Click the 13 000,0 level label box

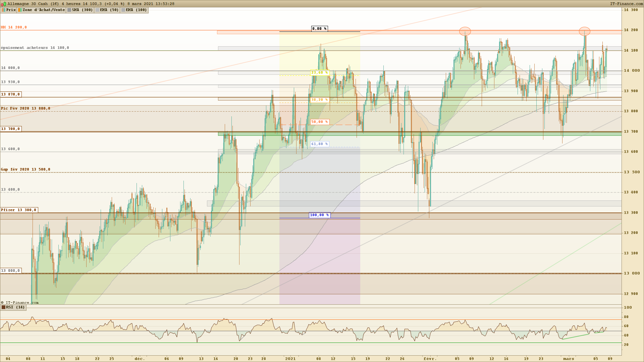point(11,270)
